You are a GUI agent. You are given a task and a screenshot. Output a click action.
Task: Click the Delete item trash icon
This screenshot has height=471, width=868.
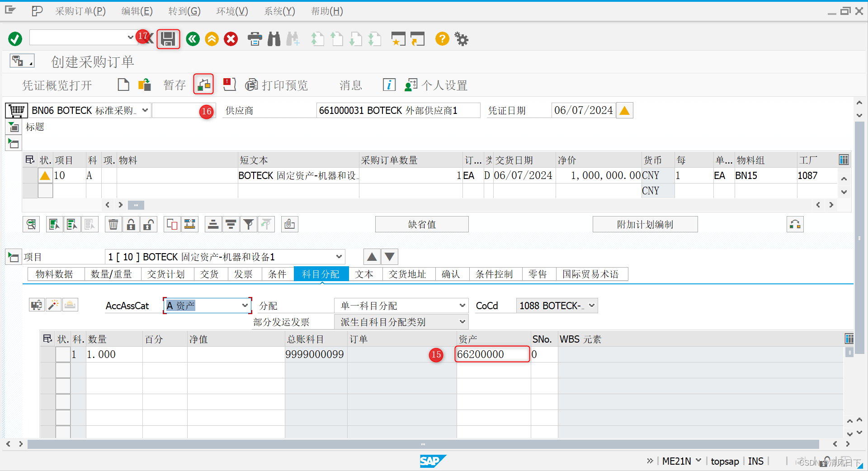[113, 224]
